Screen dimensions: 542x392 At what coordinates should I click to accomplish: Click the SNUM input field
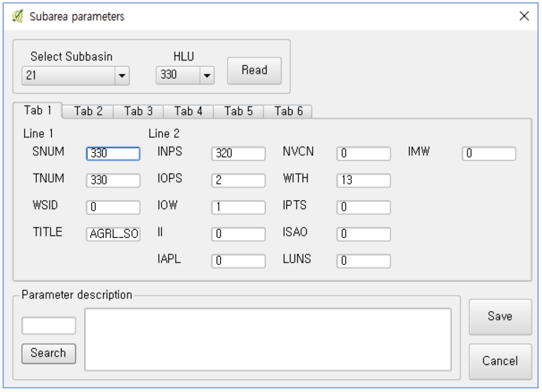pos(113,154)
